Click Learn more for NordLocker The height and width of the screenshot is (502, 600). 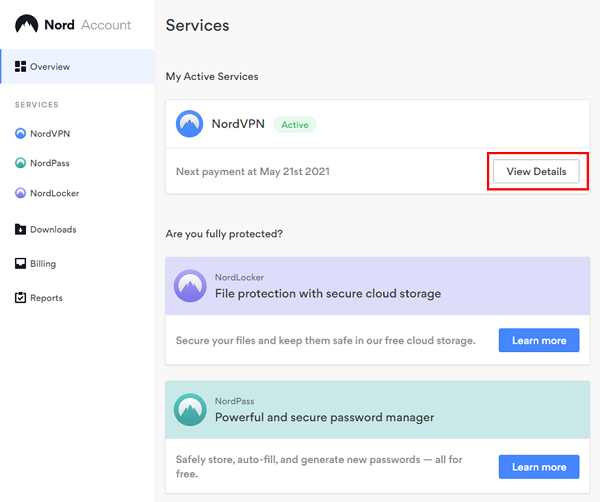[539, 340]
